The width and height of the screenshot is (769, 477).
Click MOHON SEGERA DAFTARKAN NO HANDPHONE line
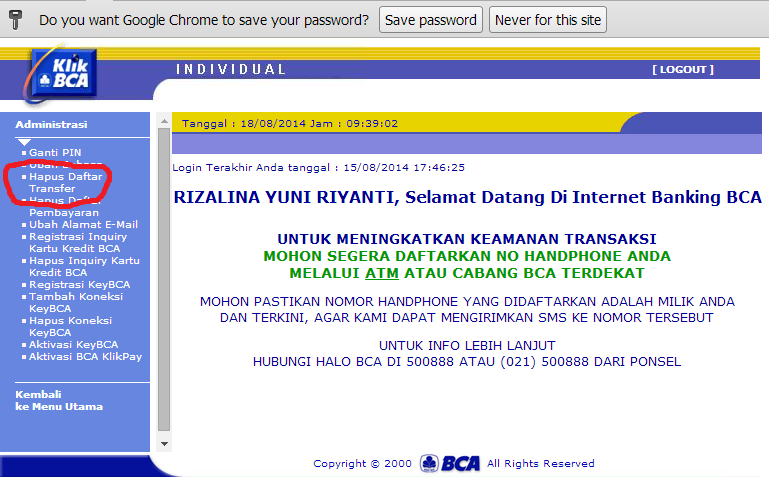pyautogui.click(x=467, y=256)
